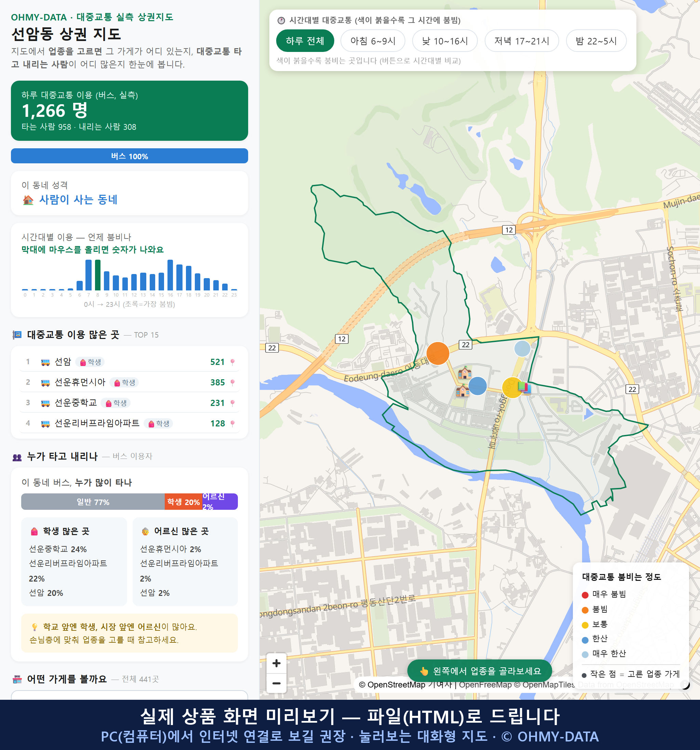Click the 학생 tag on 선운중학교 row
Image resolution: width=700 pixels, height=750 pixels.
coord(116,403)
